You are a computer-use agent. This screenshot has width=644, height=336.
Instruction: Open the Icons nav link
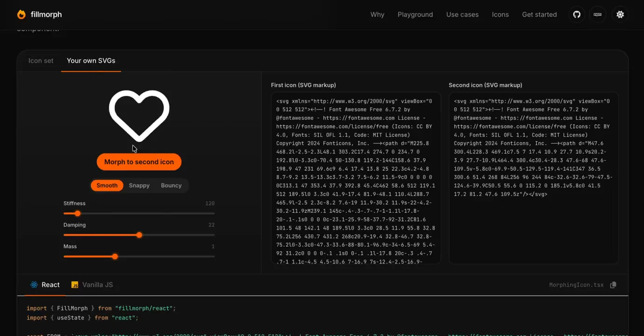click(x=500, y=14)
